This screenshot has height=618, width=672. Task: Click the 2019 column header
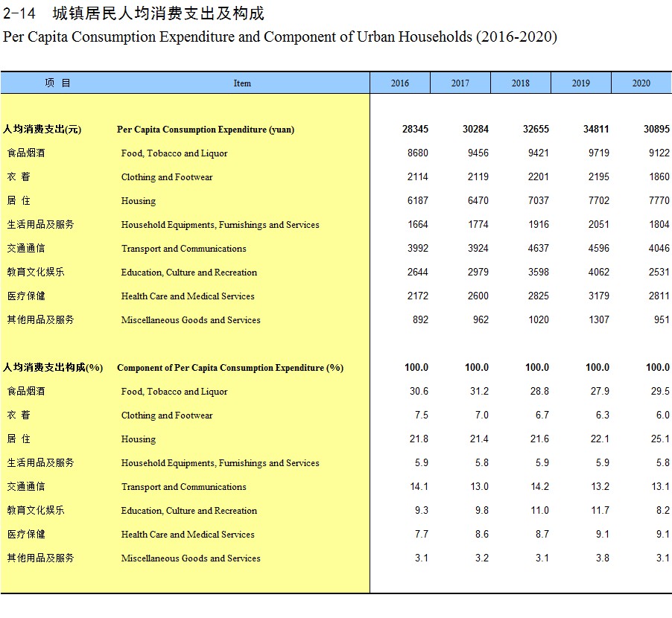coord(581,83)
